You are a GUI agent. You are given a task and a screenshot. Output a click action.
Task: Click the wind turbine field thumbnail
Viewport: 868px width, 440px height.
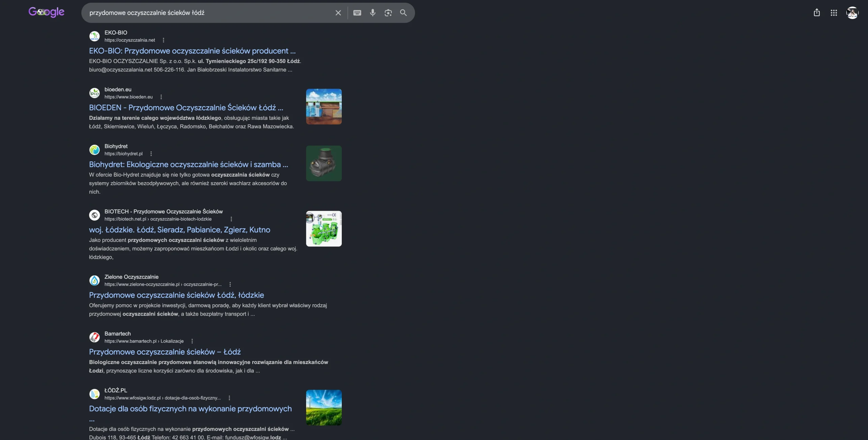pos(324,407)
